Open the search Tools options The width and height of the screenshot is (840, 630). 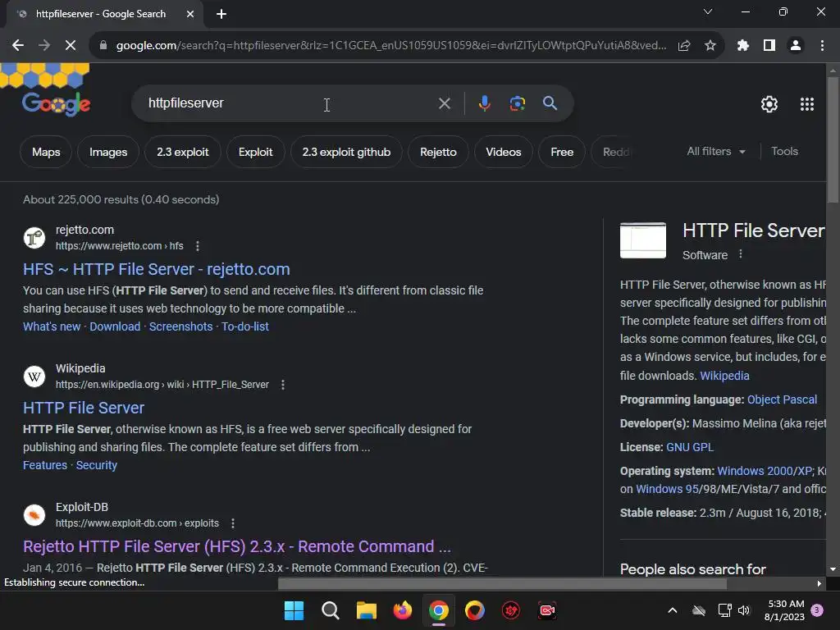click(x=784, y=152)
